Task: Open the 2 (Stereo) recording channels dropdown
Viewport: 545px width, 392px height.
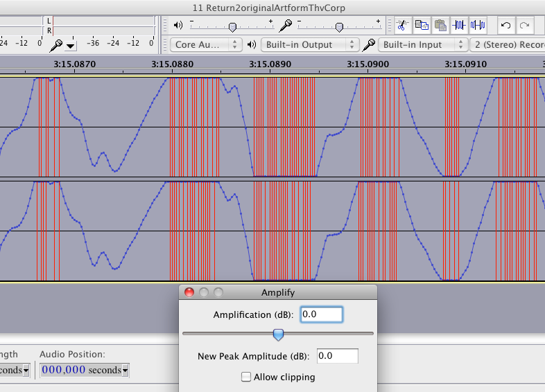Action: 508,45
